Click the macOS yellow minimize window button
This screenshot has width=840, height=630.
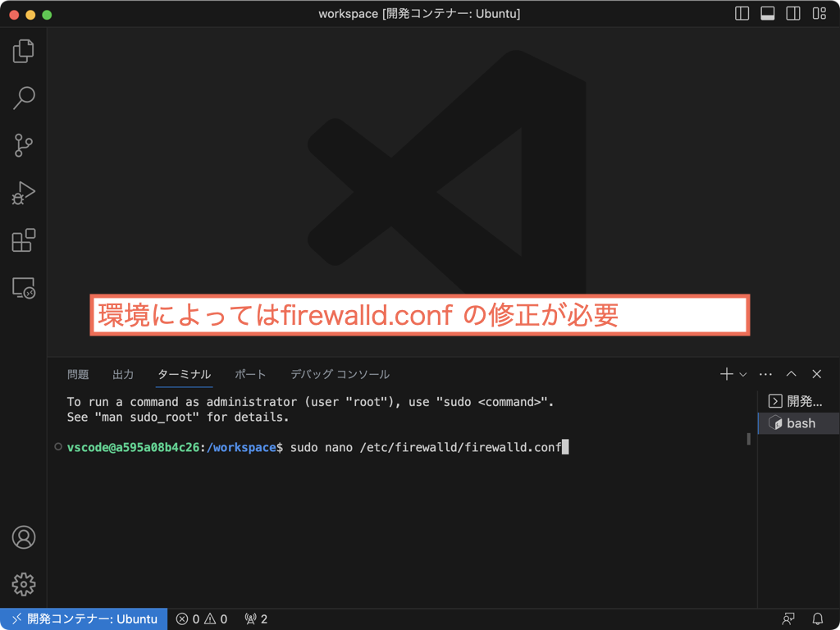coord(30,15)
